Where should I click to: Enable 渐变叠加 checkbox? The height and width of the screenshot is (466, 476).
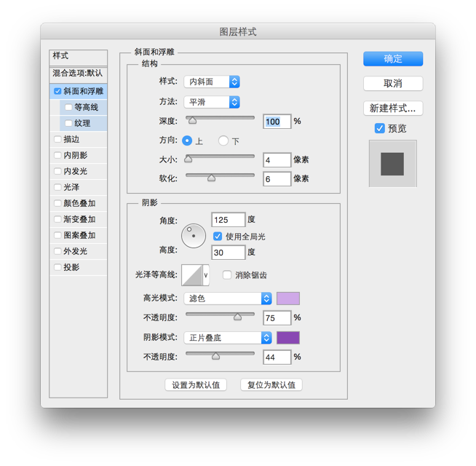pyautogui.click(x=57, y=219)
